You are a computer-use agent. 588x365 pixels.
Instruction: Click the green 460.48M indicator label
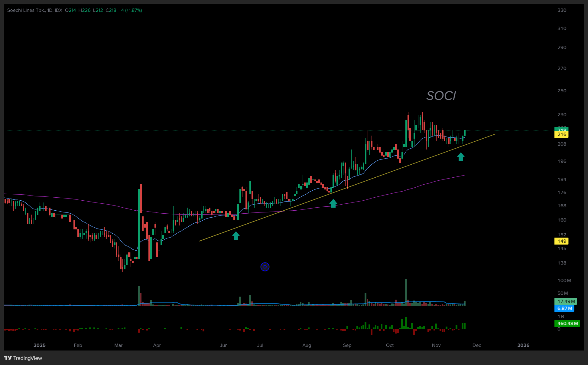click(x=567, y=324)
